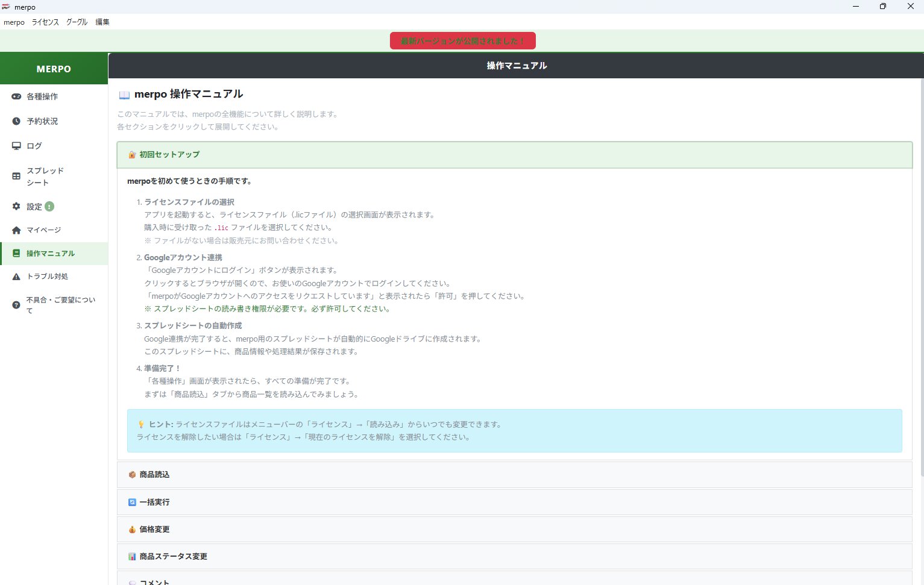Expand the 商品ステータス変更 section
This screenshot has height=585, width=924.
point(514,557)
